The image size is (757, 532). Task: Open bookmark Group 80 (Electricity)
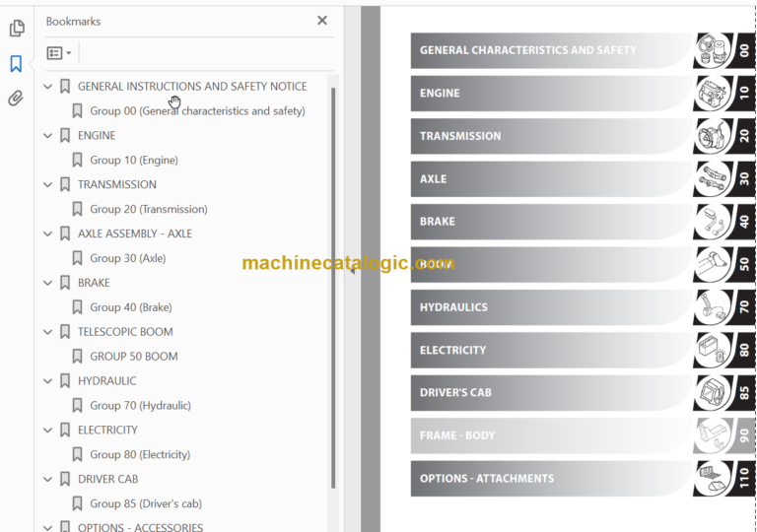click(x=140, y=455)
